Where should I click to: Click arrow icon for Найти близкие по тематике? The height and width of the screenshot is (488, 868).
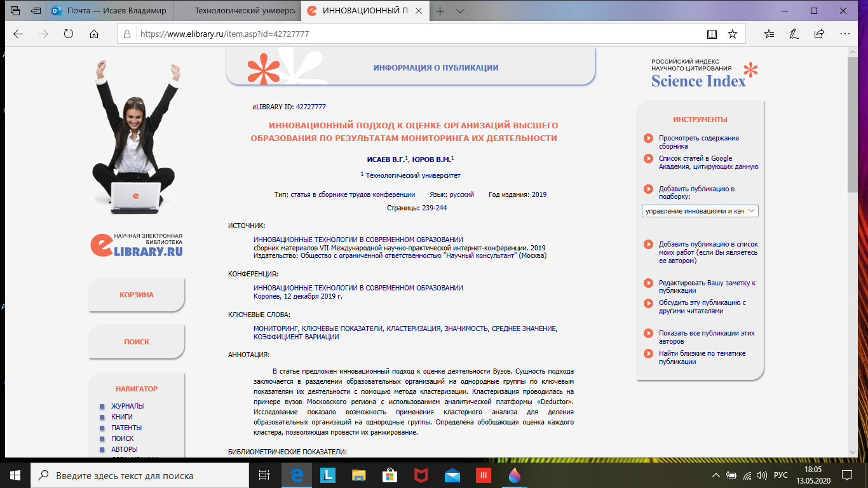click(648, 353)
